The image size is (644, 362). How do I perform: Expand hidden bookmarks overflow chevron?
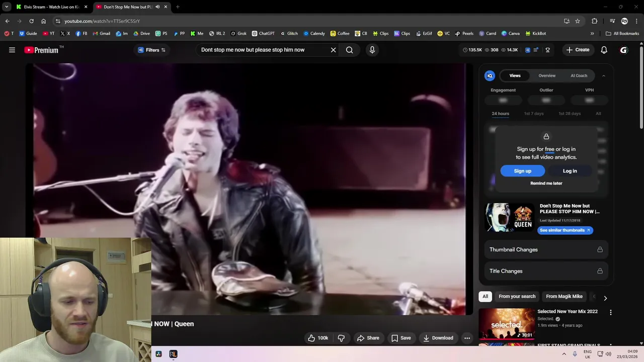coord(592,34)
